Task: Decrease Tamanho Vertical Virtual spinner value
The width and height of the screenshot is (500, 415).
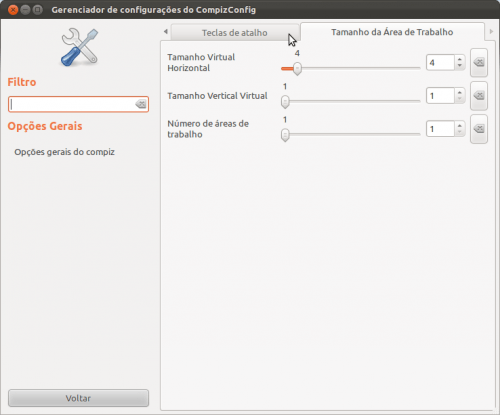Action: click(x=460, y=99)
